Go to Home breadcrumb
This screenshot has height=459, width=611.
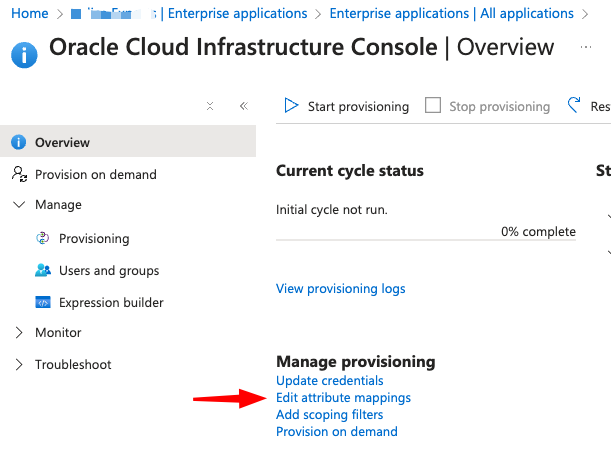pyautogui.click(x=30, y=14)
